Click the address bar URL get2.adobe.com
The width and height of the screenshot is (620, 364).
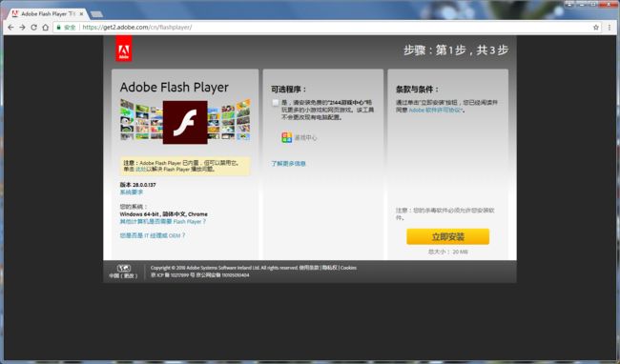click(x=137, y=28)
